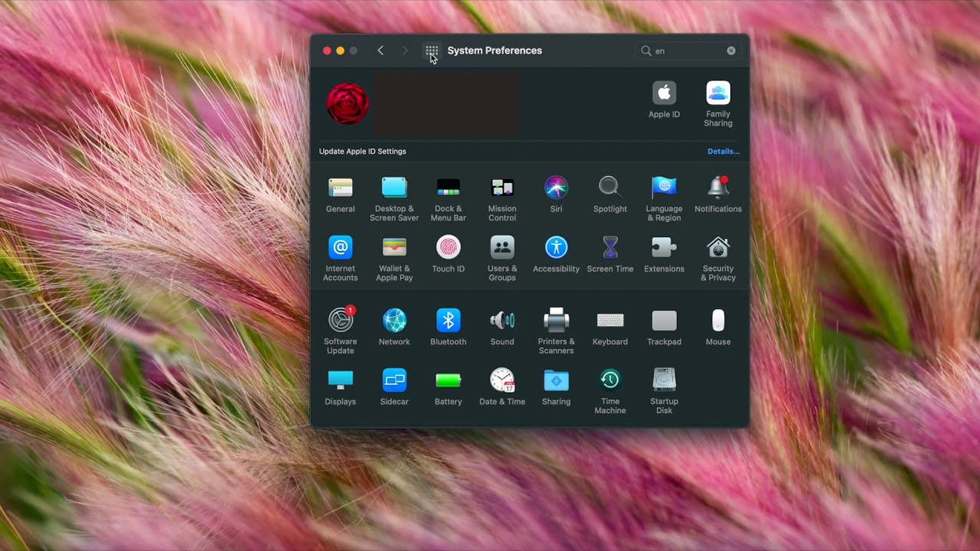Go forward with the right chevron

405,51
